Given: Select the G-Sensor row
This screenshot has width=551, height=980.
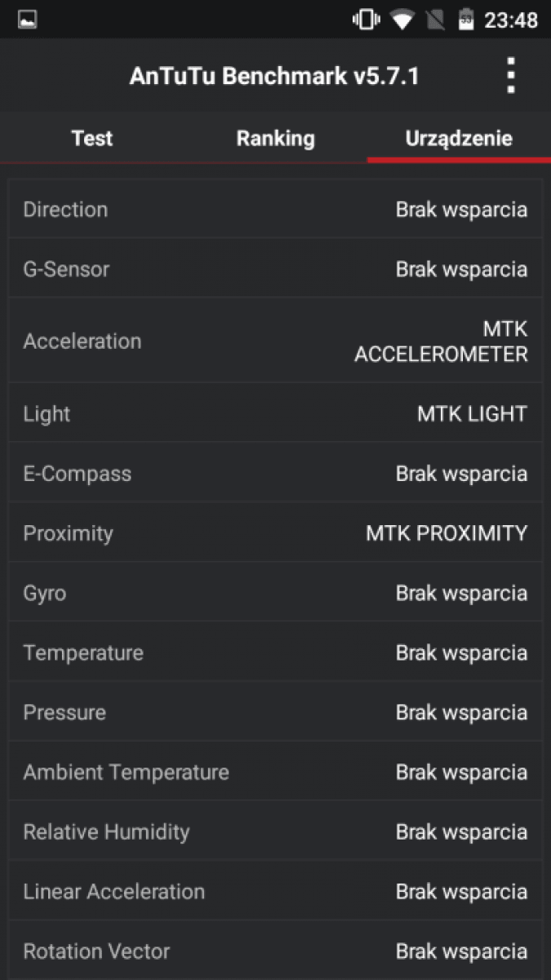Looking at the screenshot, I should click(x=275, y=269).
